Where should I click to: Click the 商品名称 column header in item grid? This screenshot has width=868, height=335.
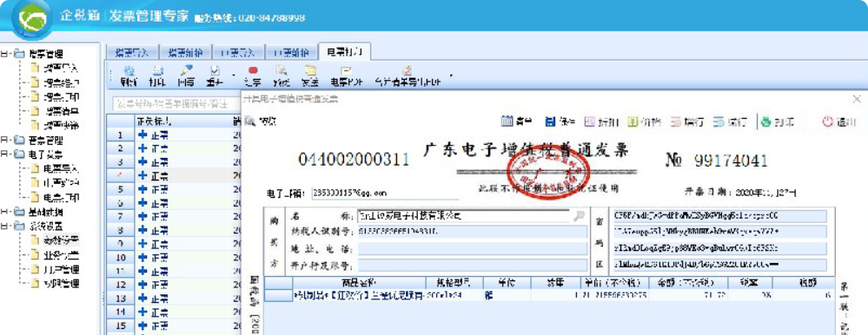click(x=359, y=282)
